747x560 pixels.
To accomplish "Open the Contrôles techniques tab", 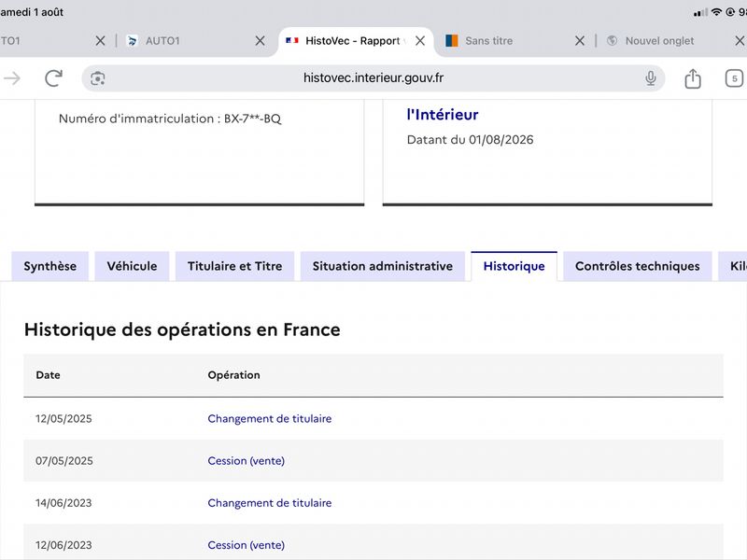I will pyautogui.click(x=638, y=266).
